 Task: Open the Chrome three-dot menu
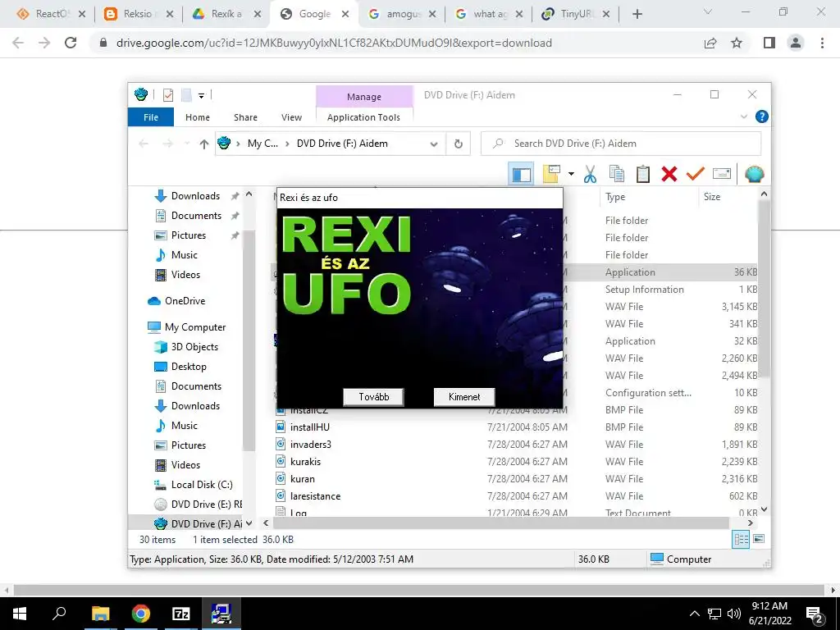tap(822, 43)
